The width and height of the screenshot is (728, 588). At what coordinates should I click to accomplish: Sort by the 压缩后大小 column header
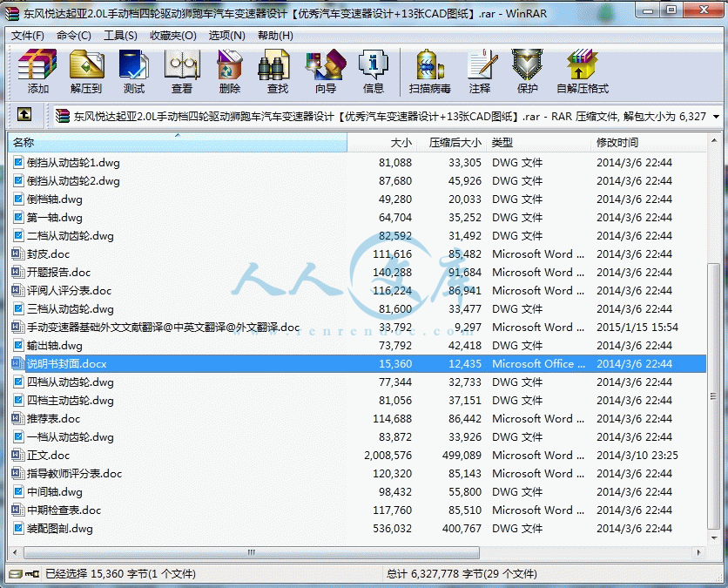451,143
